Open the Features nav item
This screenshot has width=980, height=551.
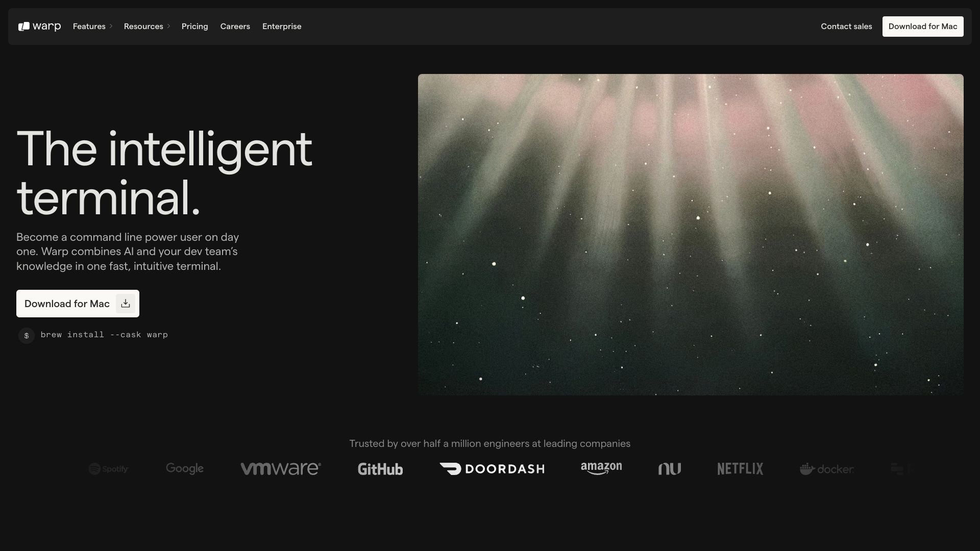click(89, 27)
